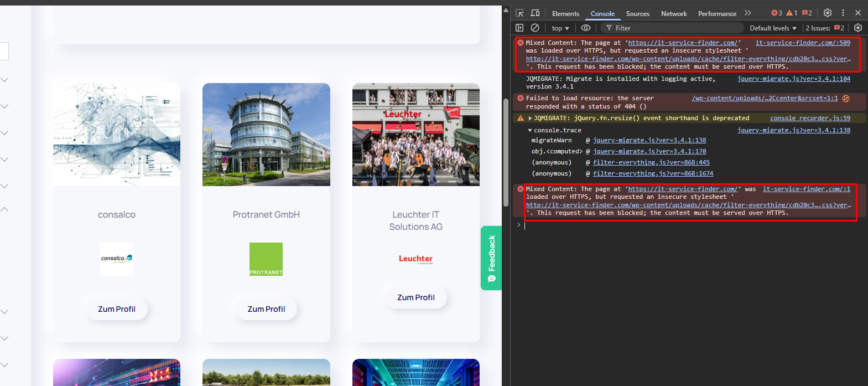Screen dimensions: 868x386
Task: Open console settings gear beside the issues count
Action: click(858, 28)
